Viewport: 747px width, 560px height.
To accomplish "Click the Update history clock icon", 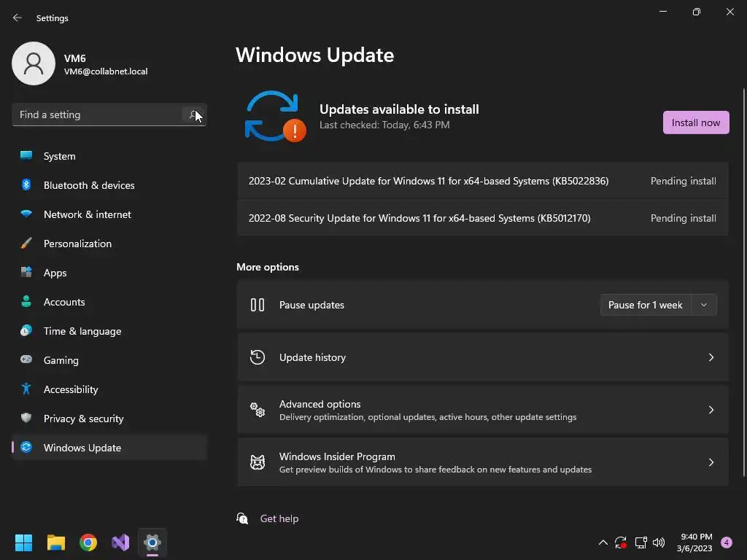I will pos(258,357).
